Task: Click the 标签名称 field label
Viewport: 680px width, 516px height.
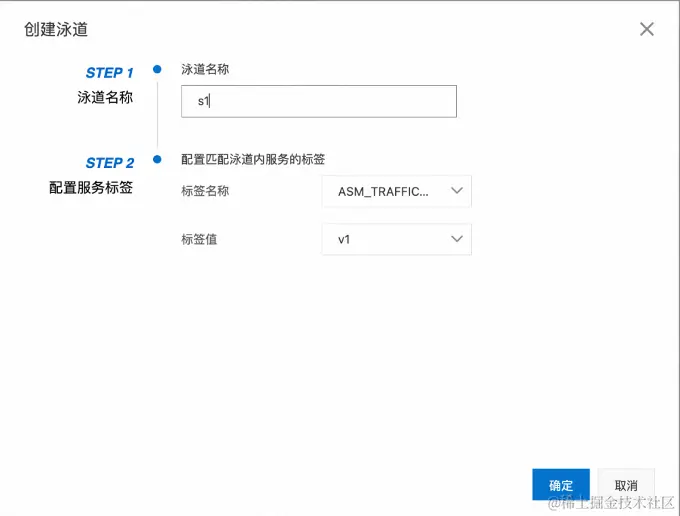Action: 205,191
